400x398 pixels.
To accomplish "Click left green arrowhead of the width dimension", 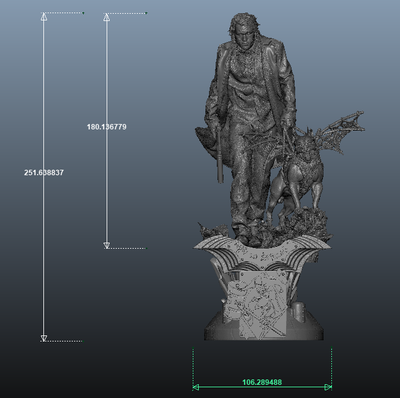I will point(196,387).
